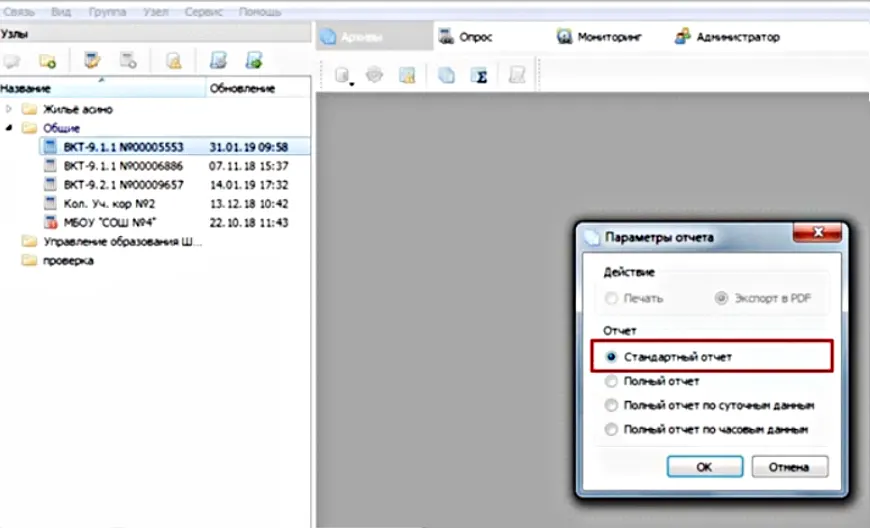This screenshot has width=870, height=528.
Task: Click the add folder icon in Узлы toolbar
Action: point(47,62)
